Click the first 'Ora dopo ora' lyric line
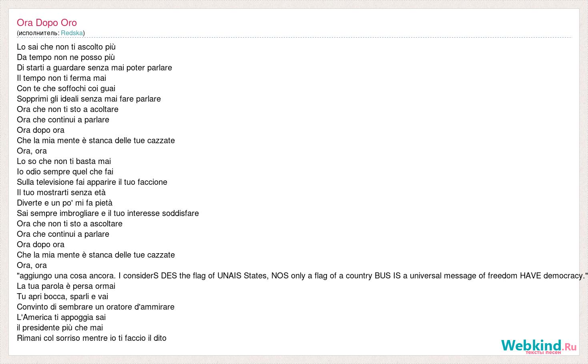Screen dimensions: 588x364 point(40,130)
